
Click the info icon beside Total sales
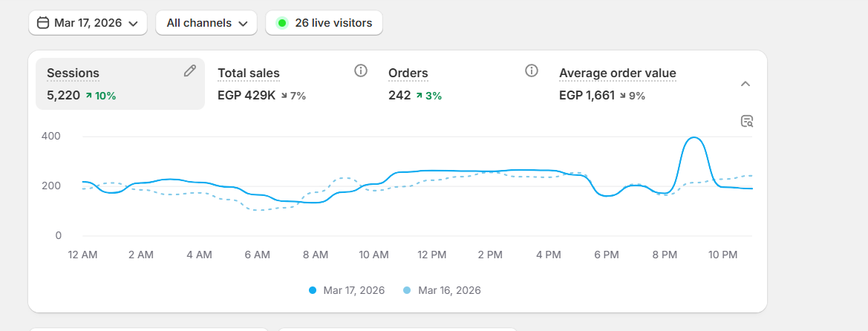361,71
